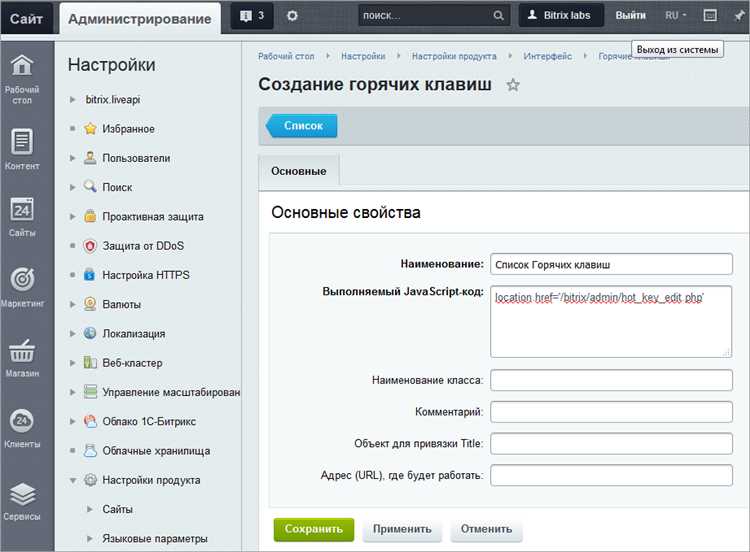Click the Объект для привязки Title field
Viewport: 750px width, 552px height.
point(611,443)
